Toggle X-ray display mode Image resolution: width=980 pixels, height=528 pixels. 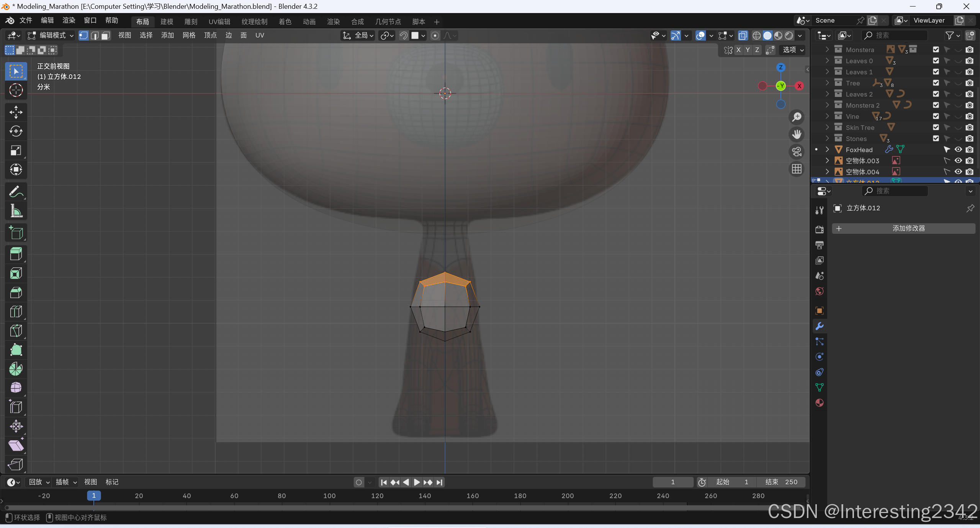[x=743, y=36]
